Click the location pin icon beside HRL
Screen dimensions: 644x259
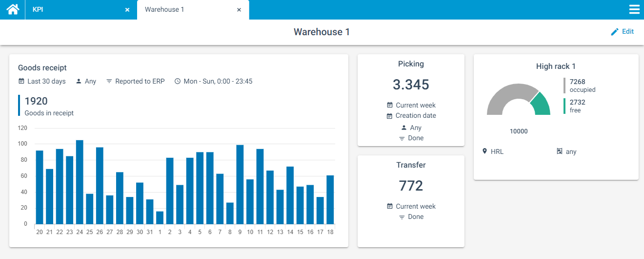pos(484,151)
